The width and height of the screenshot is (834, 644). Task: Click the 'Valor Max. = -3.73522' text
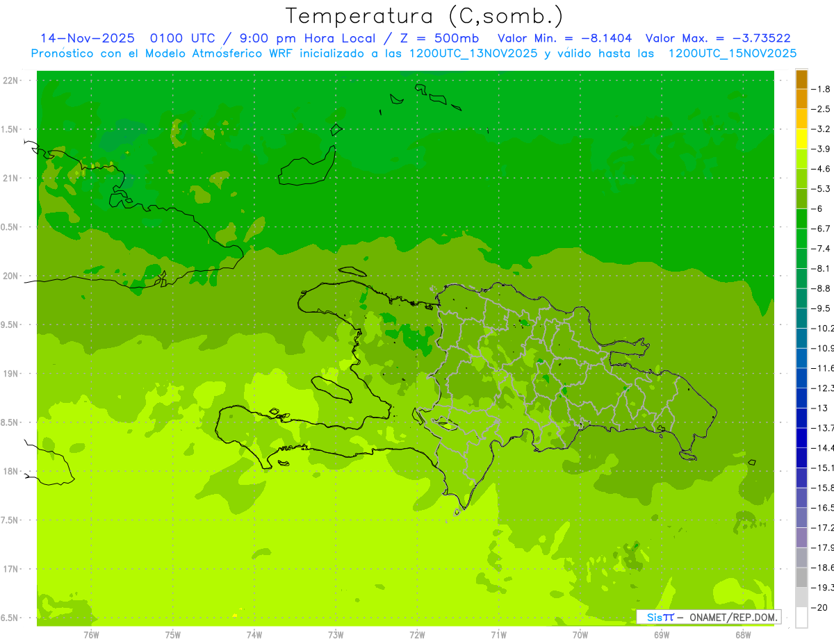[718, 38]
